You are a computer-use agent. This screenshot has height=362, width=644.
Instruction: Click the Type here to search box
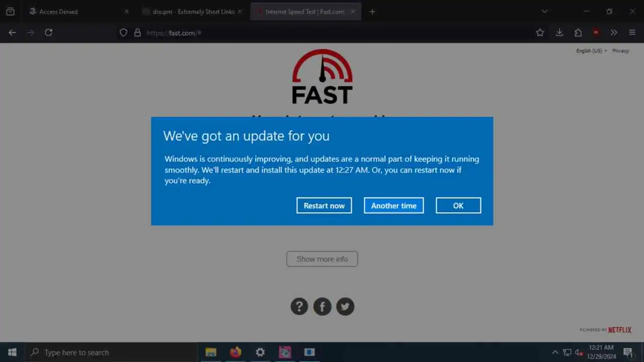coord(111,352)
